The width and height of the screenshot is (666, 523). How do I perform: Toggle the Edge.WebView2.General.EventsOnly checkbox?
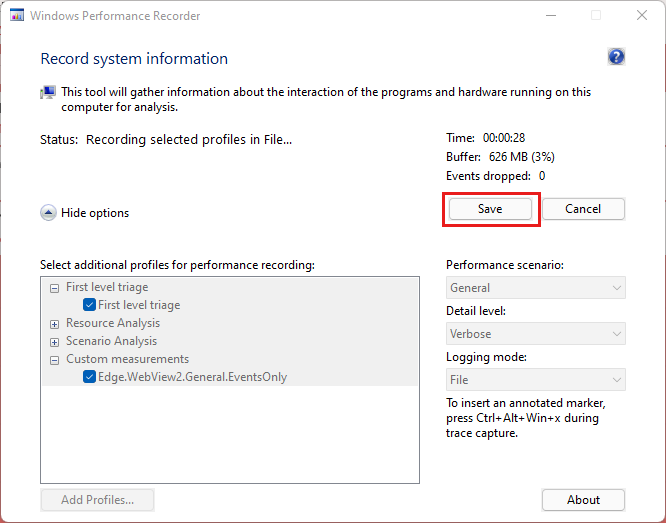(89, 376)
